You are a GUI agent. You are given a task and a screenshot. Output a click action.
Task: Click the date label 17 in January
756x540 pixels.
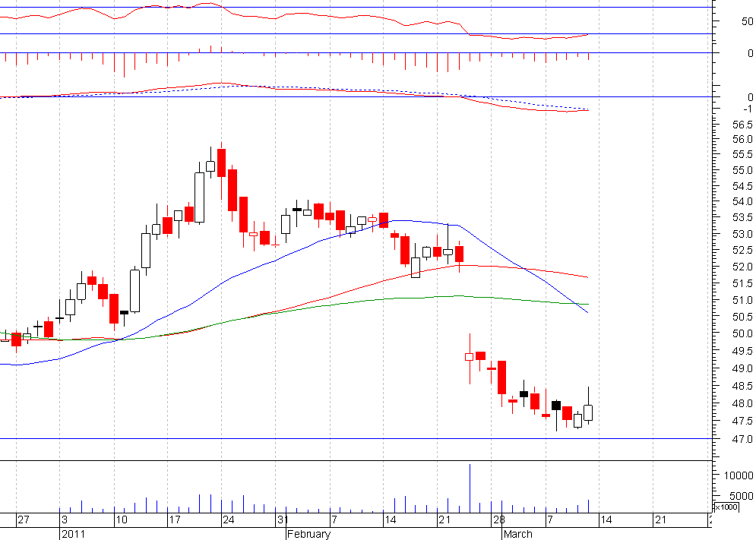174,519
